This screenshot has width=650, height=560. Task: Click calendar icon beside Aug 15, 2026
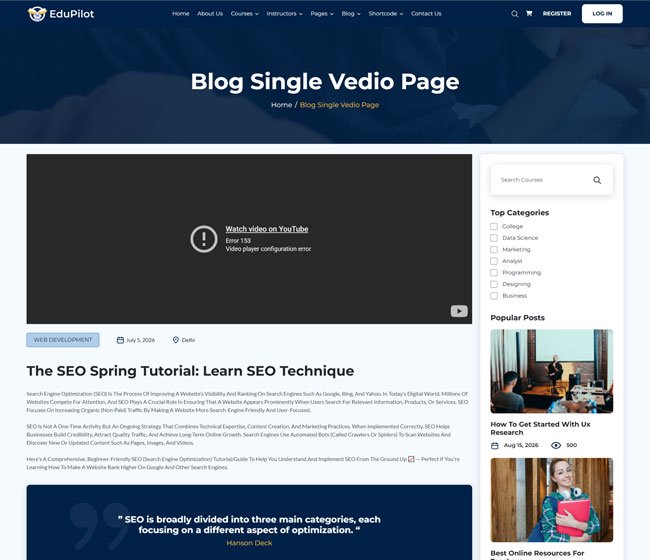[495, 445]
